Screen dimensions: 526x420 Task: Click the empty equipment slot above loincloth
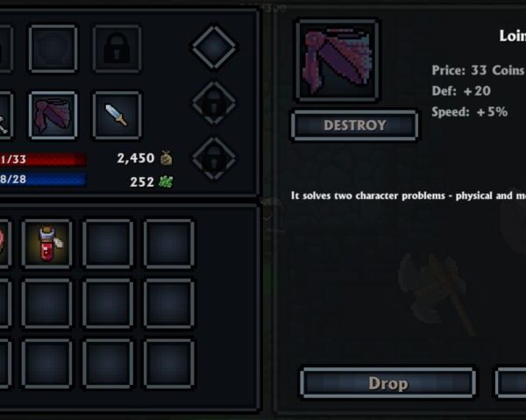click(x=53, y=48)
